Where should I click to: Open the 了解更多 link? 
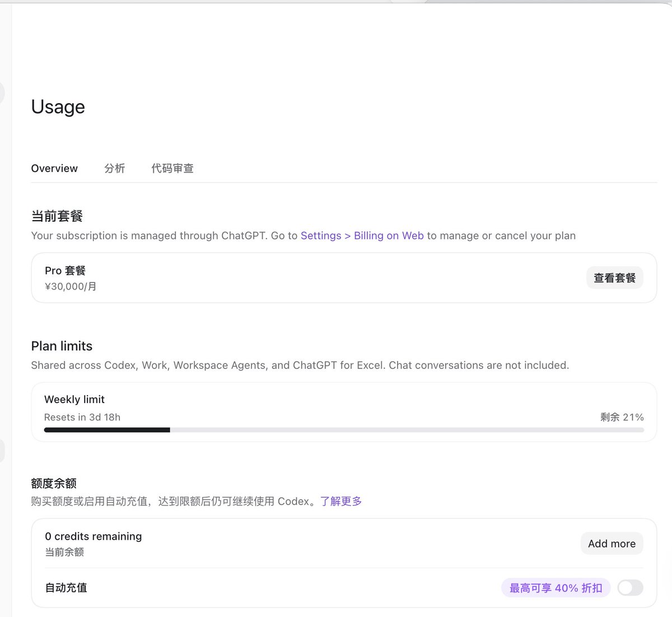(x=341, y=501)
